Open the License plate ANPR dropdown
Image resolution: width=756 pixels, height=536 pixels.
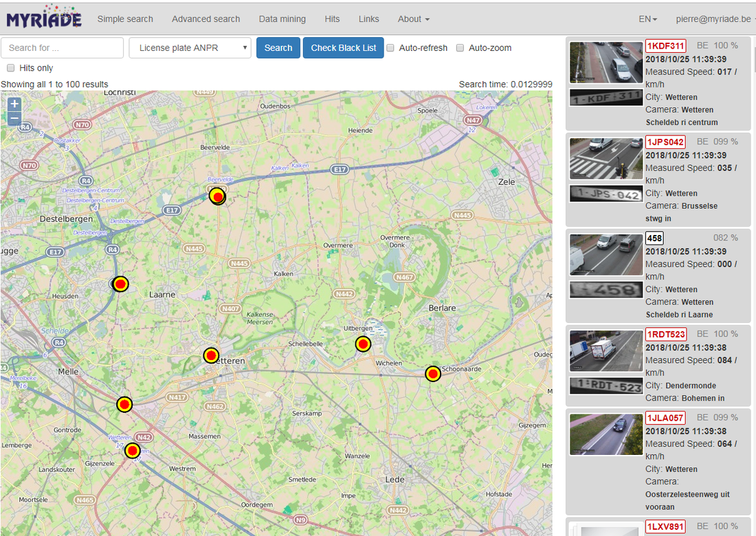pyautogui.click(x=190, y=47)
